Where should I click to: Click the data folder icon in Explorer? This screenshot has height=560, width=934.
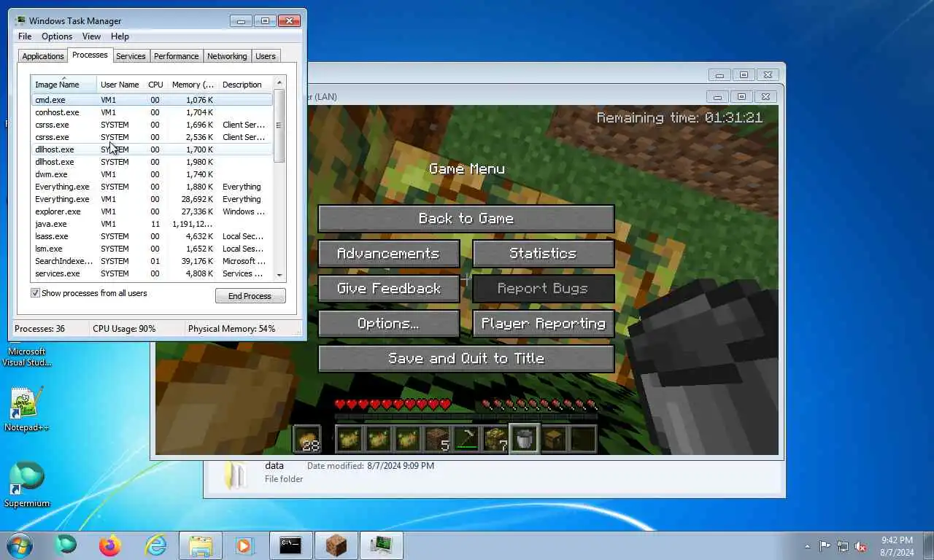click(x=236, y=474)
